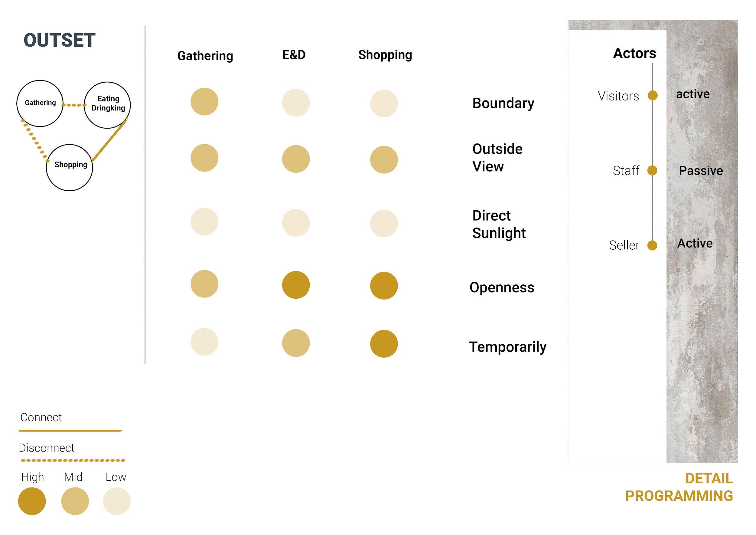Click the Boundary dot under Gathering
Viewport: 756px width, 535px height.
tap(204, 101)
